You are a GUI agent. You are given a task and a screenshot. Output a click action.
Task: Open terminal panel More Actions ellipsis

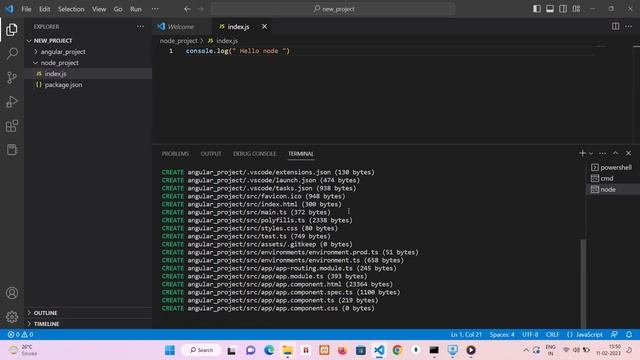pyautogui.click(x=602, y=153)
